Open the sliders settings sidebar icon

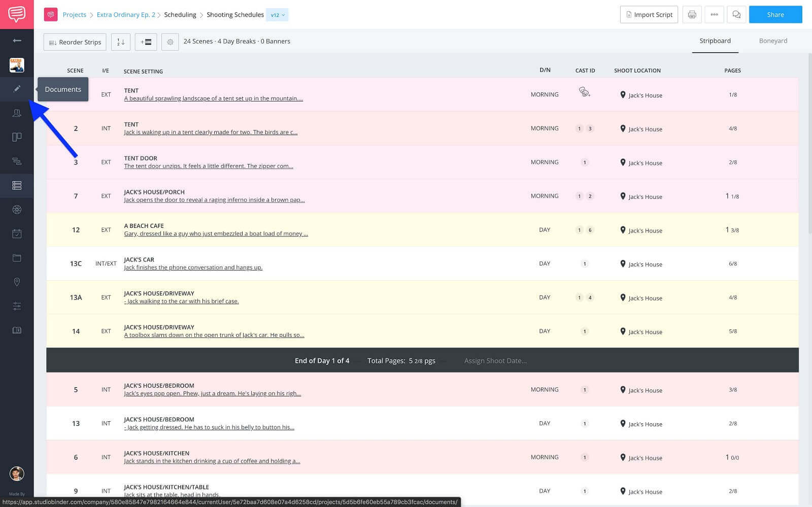17,306
